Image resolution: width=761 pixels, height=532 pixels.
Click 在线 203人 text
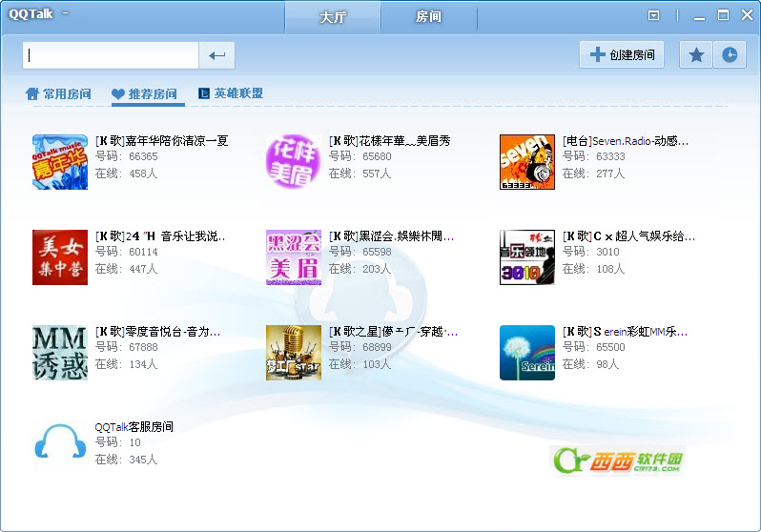click(x=360, y=269)
